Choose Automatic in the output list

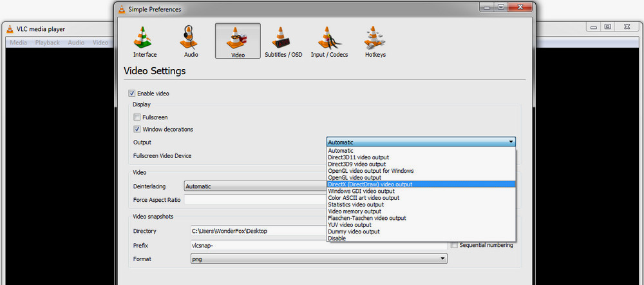tap(421, 150)
